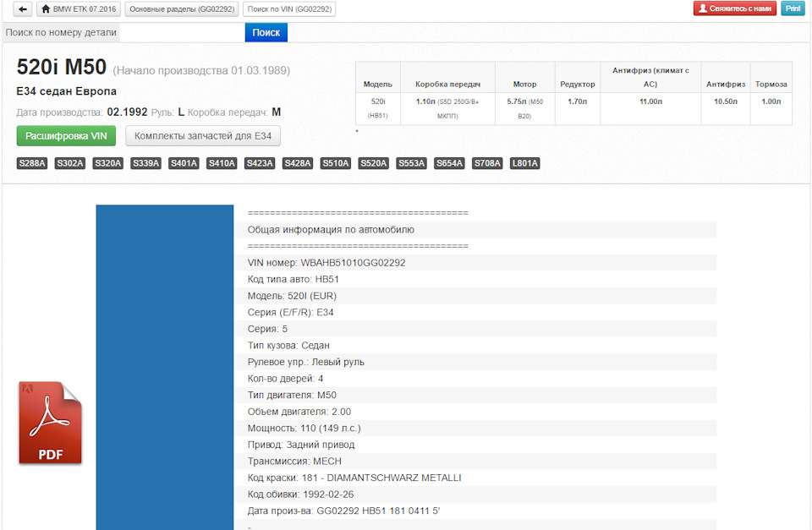The height and width of the screenshot is (530, 812).
Task: Click the Код краски: 181 DIAMANTSCHWARZ row
Action: tap(475, 478)
